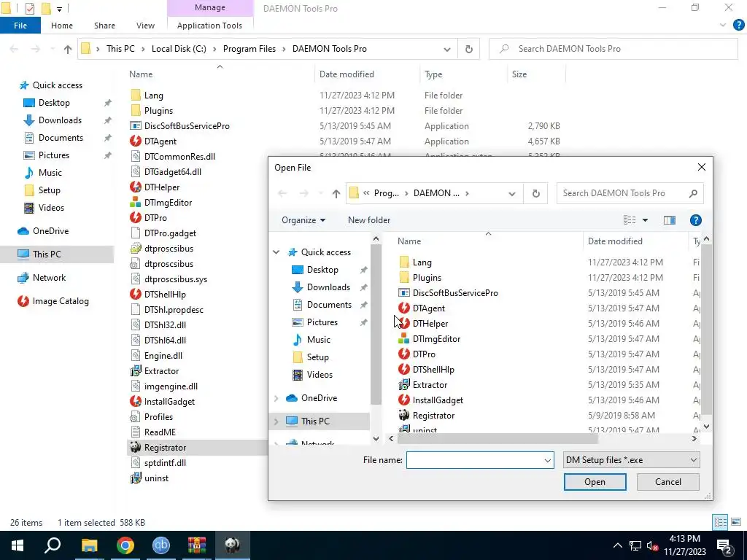Open the File menu in Explorer

(x=20, y=26)
